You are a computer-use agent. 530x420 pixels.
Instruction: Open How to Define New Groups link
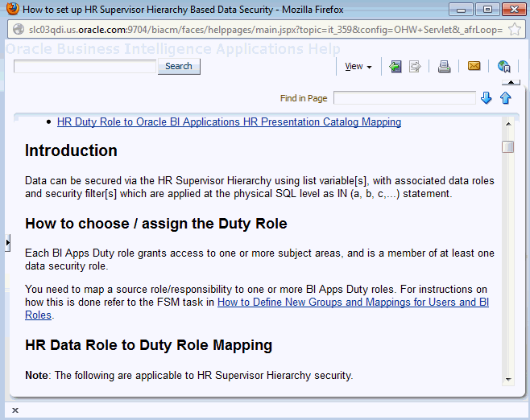[257, 308]
